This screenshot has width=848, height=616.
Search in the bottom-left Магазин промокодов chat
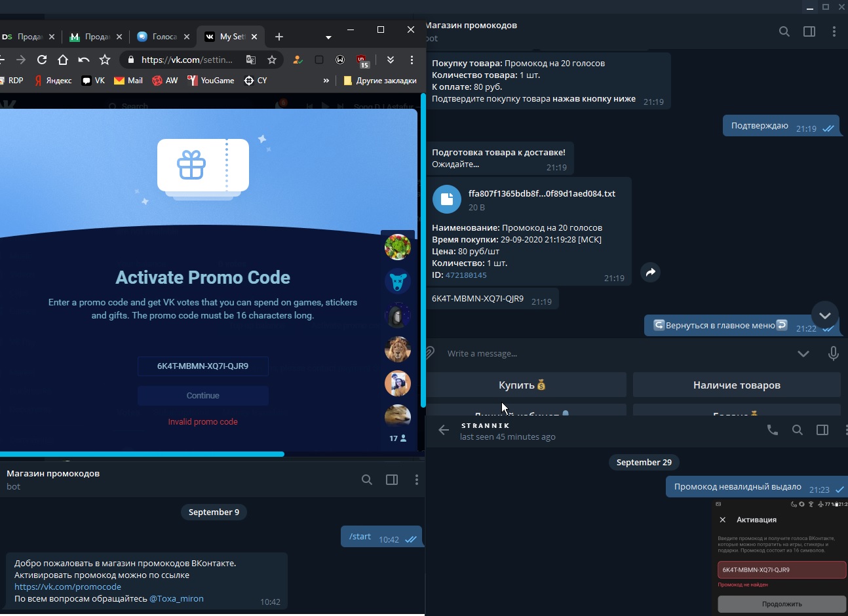tap(367, 480)
